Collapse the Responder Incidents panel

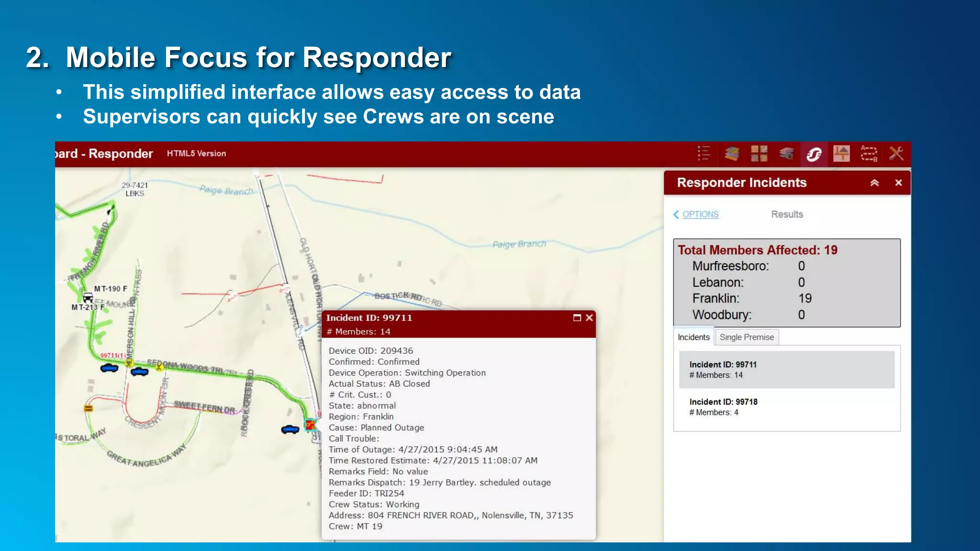pos(875,183)
